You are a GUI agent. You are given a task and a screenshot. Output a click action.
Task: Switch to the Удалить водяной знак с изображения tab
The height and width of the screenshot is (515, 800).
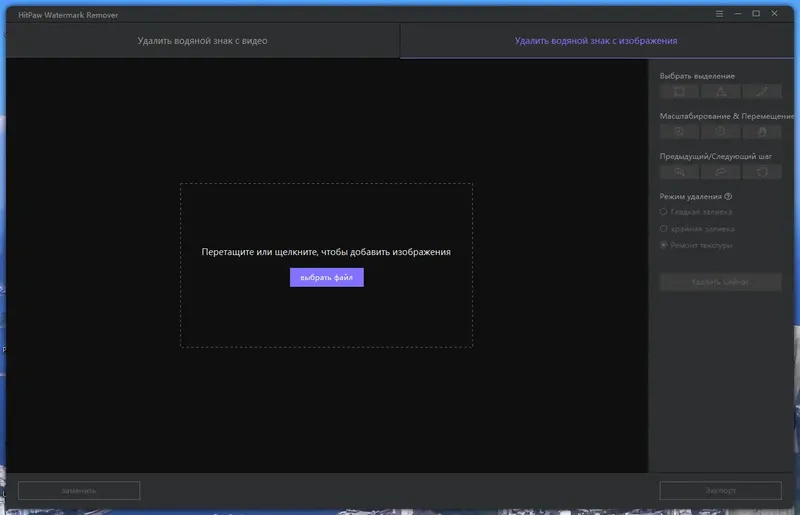click(596, 40)
